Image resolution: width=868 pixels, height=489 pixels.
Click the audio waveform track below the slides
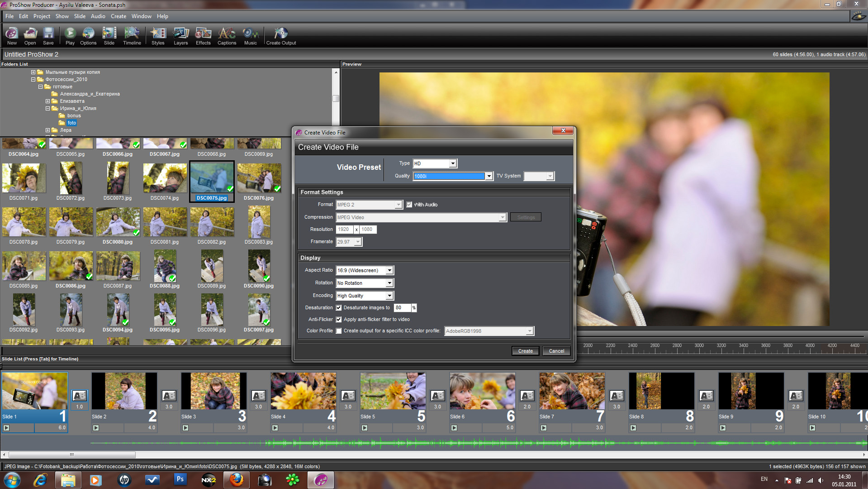479,442
